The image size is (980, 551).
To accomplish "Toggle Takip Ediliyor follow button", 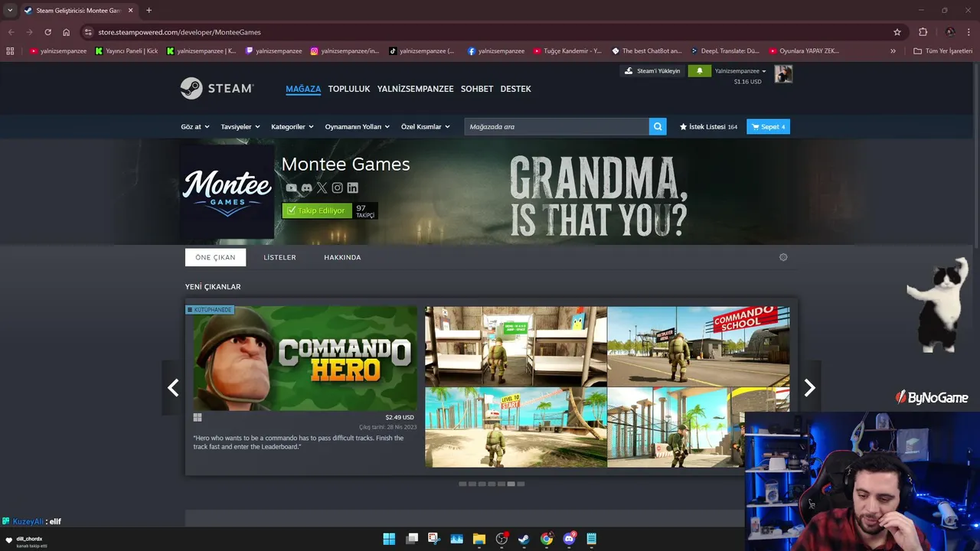I will point(317,210).
